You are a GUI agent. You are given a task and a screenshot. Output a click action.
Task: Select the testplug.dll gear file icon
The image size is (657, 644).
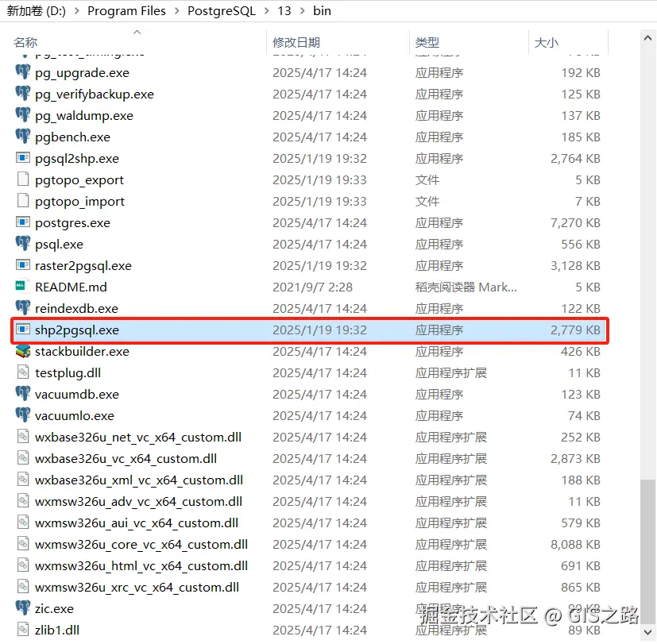click(x=23, y=372)
